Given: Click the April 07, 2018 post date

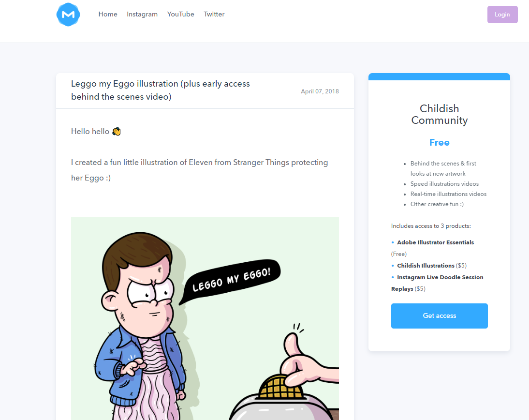Looking at the screenshot, I should 320,91.
